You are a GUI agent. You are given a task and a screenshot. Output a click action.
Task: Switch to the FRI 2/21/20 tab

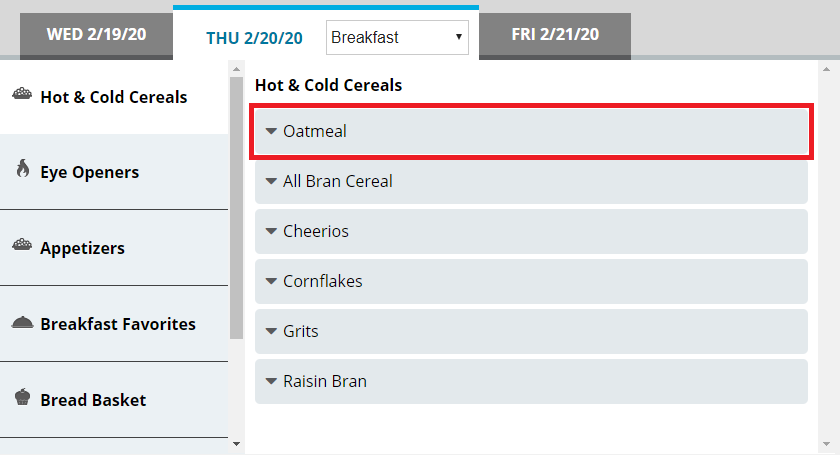coord(555,35)
